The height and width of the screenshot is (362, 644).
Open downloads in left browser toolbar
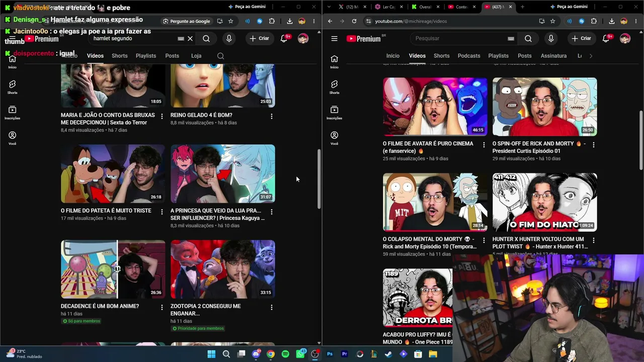point(290,21)
